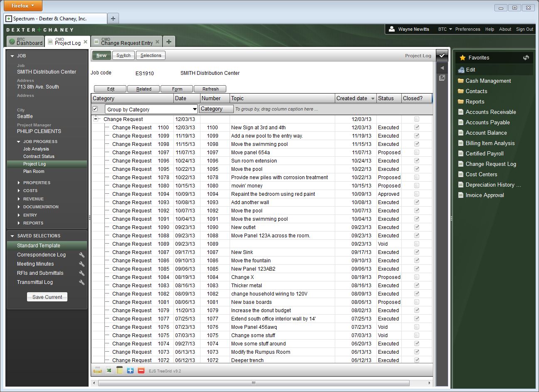Toggle Closed checkbox for Change Request 1097
The width and height of the screenshot is (539, 392).
point(417,153)
